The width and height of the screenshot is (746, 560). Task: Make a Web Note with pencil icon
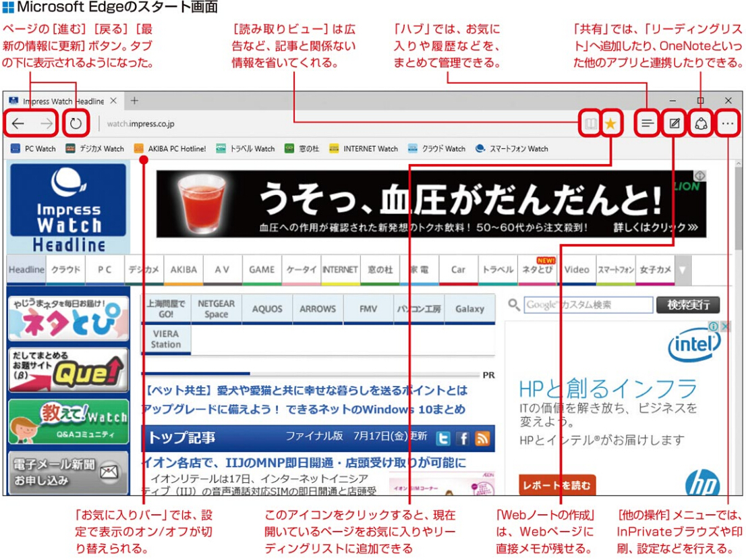(x=674, y=123)
